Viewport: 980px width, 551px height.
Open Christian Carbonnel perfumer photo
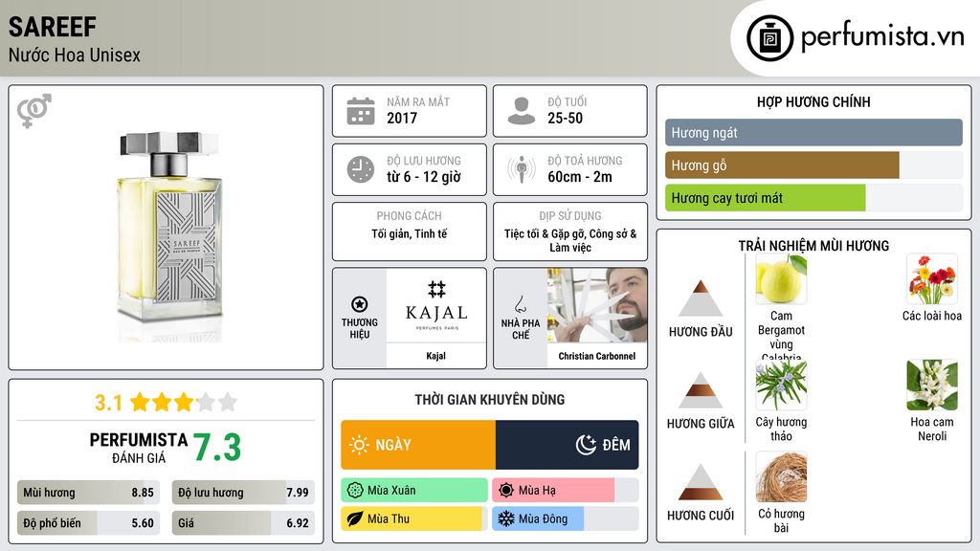(x=597, y=306)
